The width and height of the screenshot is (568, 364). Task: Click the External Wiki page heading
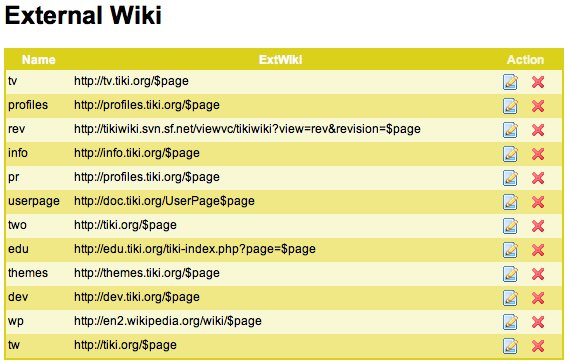click(83, 15)
